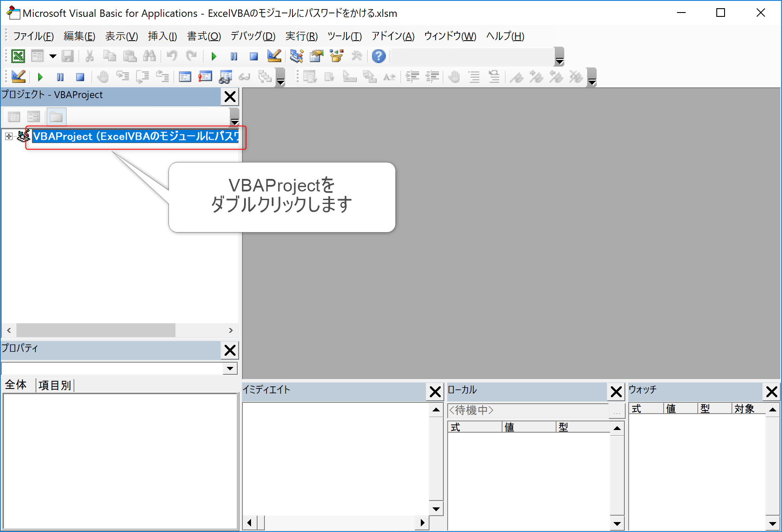Switch to the 項目別 properties tab

(54, 385)
